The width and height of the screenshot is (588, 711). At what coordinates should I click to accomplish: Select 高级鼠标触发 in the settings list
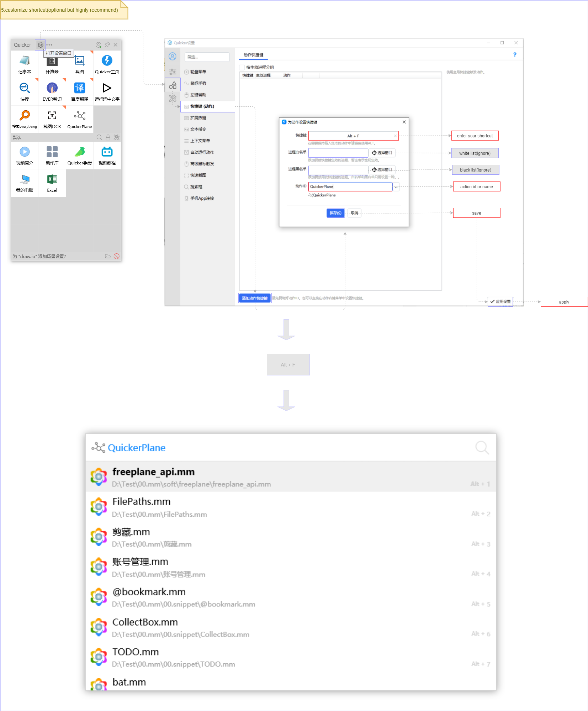208,164
